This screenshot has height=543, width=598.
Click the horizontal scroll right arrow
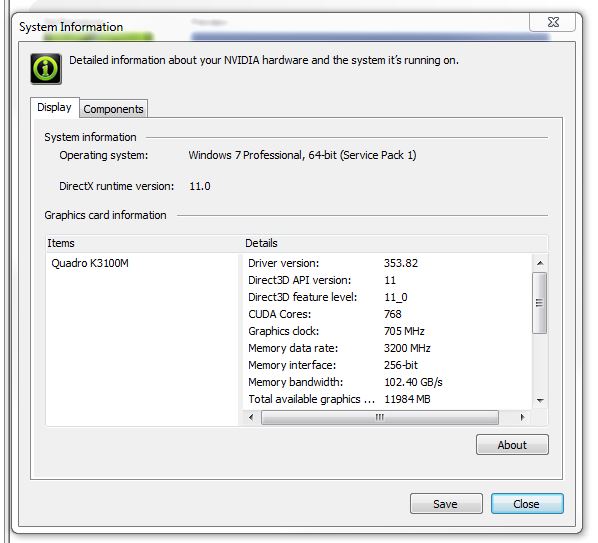(x=522, y=417)
